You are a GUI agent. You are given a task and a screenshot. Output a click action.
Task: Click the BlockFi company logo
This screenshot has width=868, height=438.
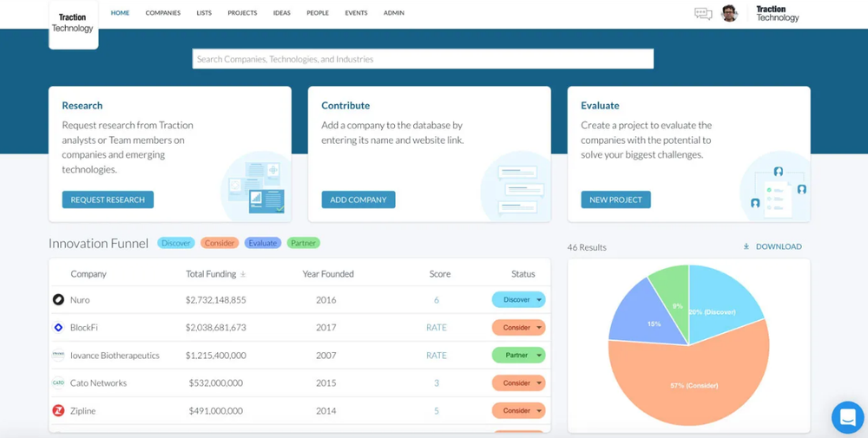pos(58,327)
